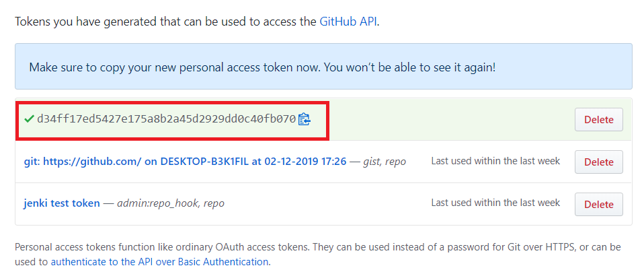Open the GitHub API link
The width and height of the screenshot is (644, 272).
348,22
